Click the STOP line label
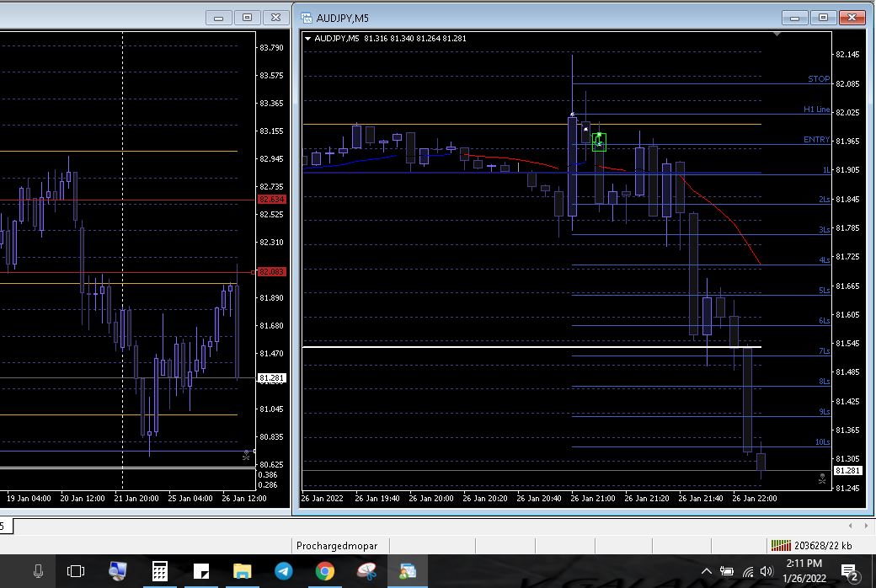Image resolution: width=876 pixels, height=588 pixels. (818, 79)
